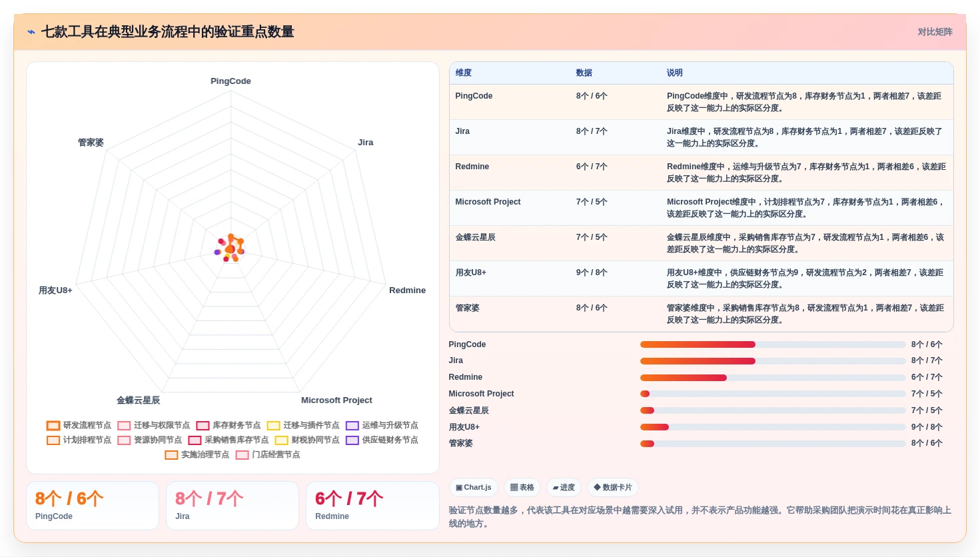The image size is (980, 557).
Task: Toggle the 迁移与权限节点 legend entry
Action: (x=153, y=426)
